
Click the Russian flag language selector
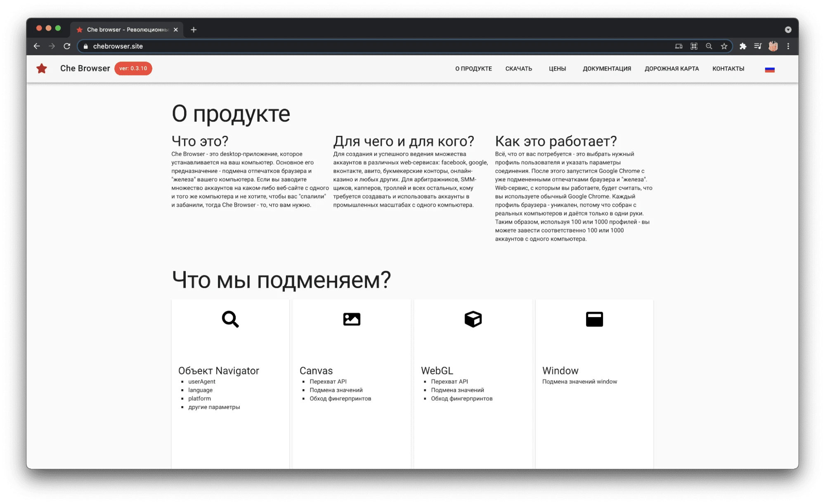tap(770, 69)
